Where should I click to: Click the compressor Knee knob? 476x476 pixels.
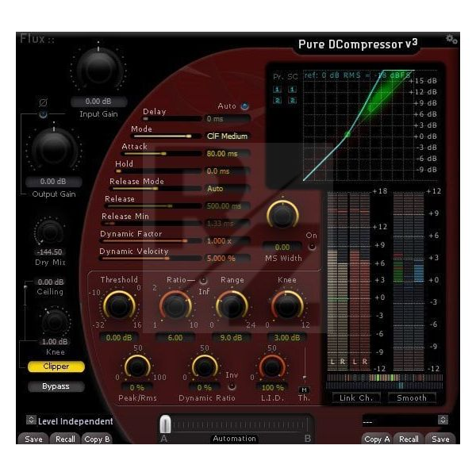287,306
